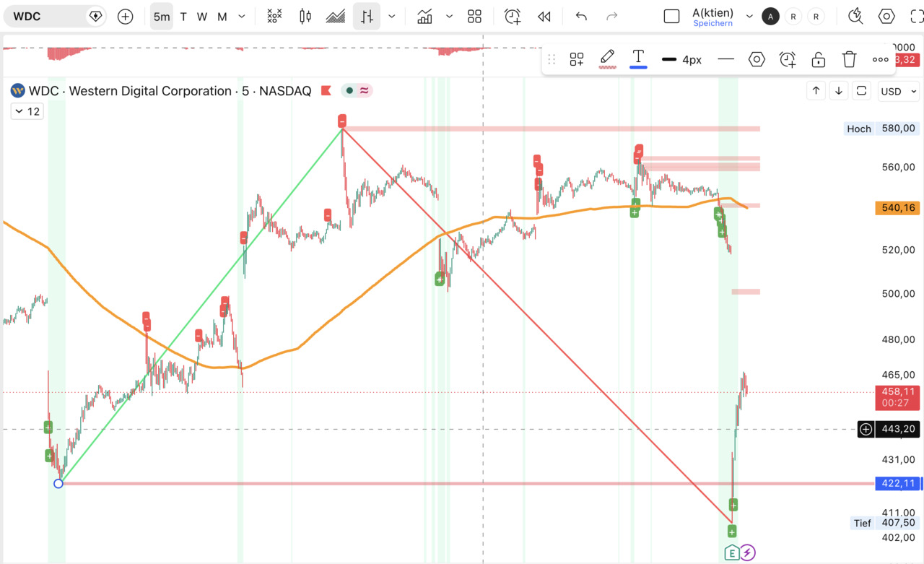Viewport: 924px width, 564px height.
Task: Open chart settings hexagon in top bar
Action: (x=886, y=16)
